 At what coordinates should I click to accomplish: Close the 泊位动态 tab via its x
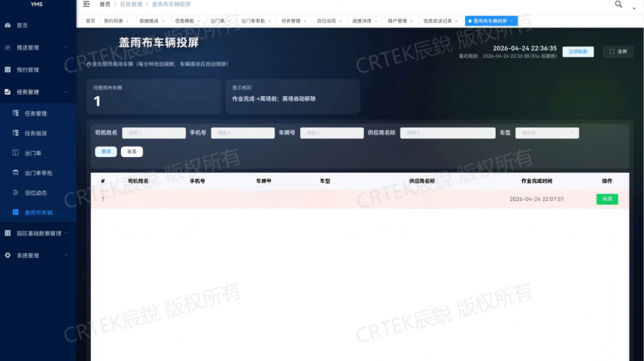coord(341,21)
